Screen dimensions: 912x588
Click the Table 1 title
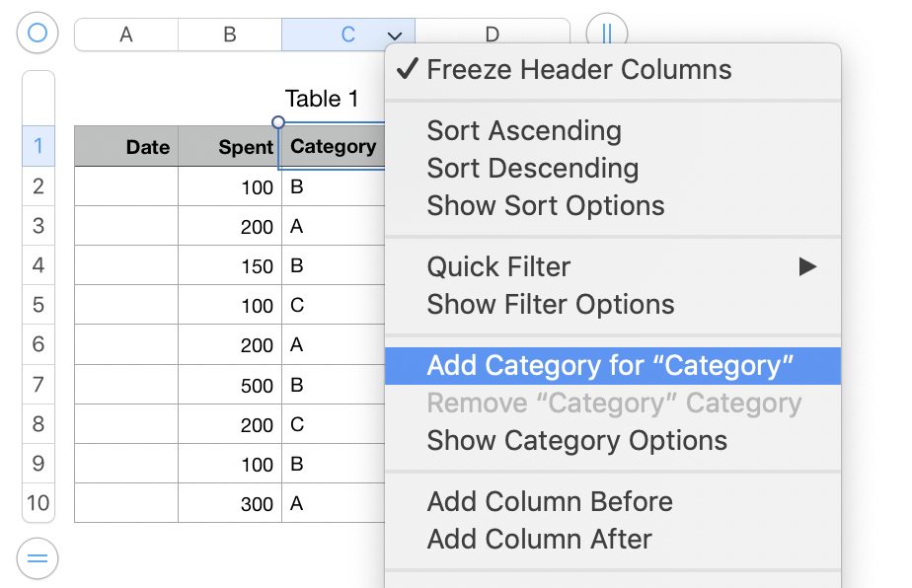click(x=322, y=99)
